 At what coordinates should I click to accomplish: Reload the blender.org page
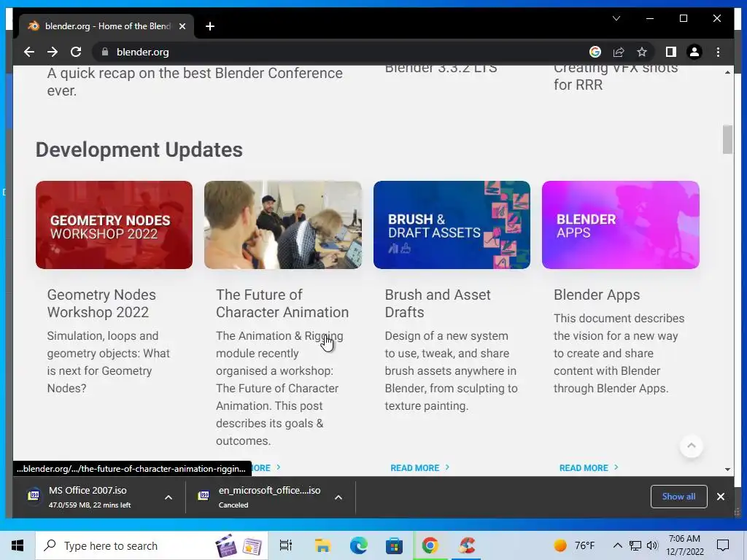point(76,52)
